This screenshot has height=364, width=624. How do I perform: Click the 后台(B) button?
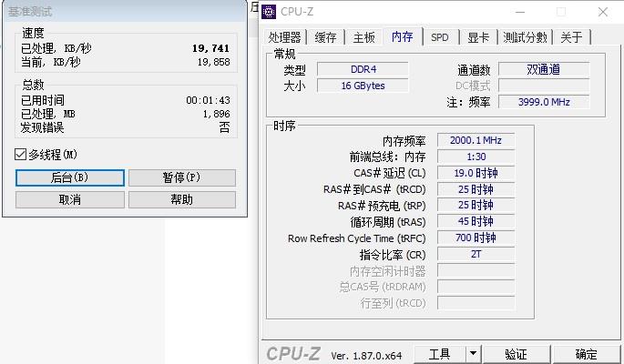point(70,177)
